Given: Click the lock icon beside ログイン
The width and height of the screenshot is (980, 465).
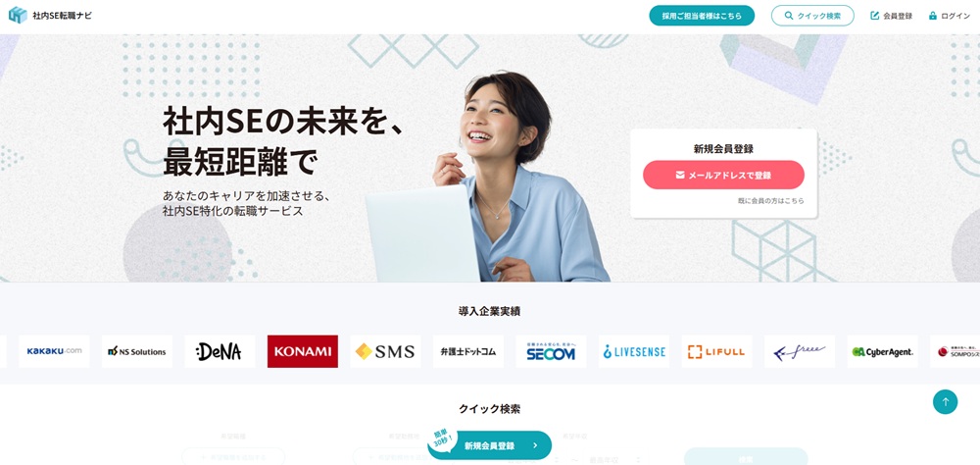Looking at the screenshot, I should click(933, 16).
